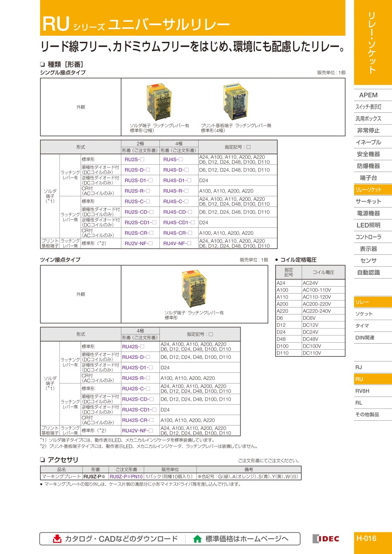Select the 非常停止 sidebar tab
Viewport: 392px width, 554px height.
[368, 130]
